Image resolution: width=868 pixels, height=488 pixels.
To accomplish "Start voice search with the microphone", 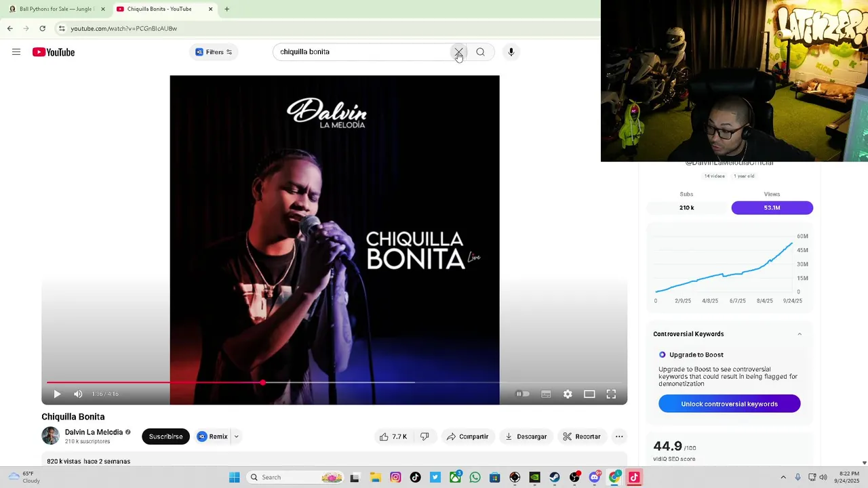I will pos(511,52).
